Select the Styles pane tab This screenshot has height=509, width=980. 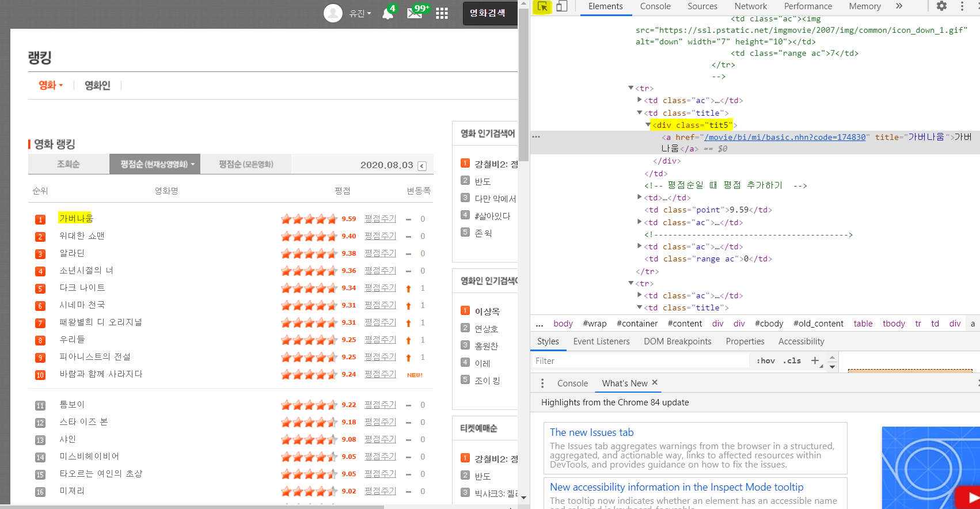click(x=548, y=341)
